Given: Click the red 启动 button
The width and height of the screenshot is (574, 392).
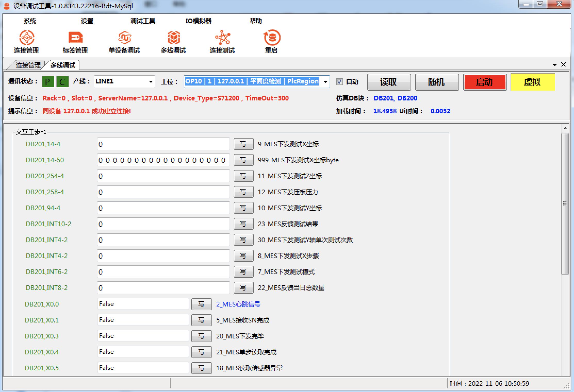Looking at the screenshot, I should (x=485, y=82).
